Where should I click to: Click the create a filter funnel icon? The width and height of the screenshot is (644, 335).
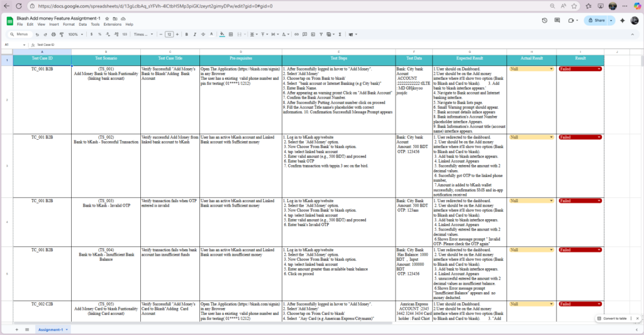click(321, 35)
